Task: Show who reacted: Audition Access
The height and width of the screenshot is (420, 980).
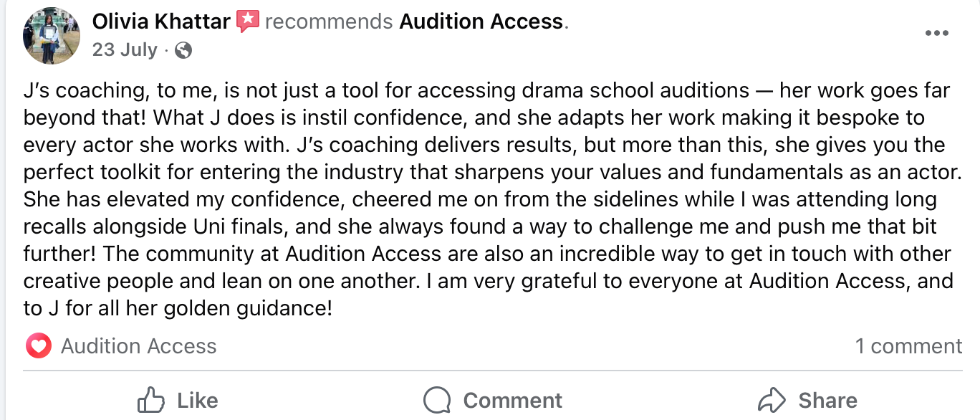Action: [138, 347]
